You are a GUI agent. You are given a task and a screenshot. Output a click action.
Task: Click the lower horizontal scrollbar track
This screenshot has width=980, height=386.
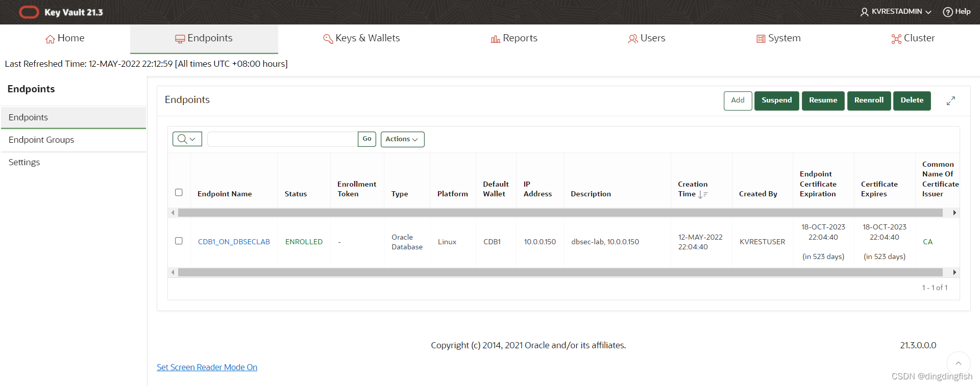(x=560, y=272)
